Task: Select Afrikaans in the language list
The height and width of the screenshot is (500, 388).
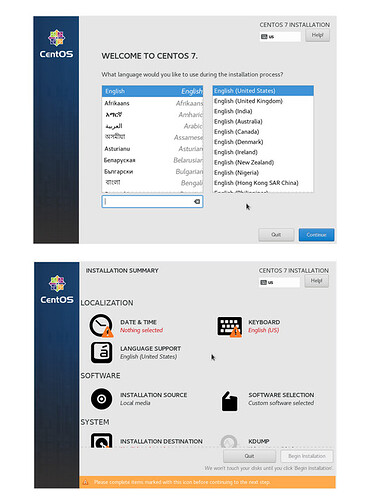Action: pyautogui.click(x=152, y=103)
